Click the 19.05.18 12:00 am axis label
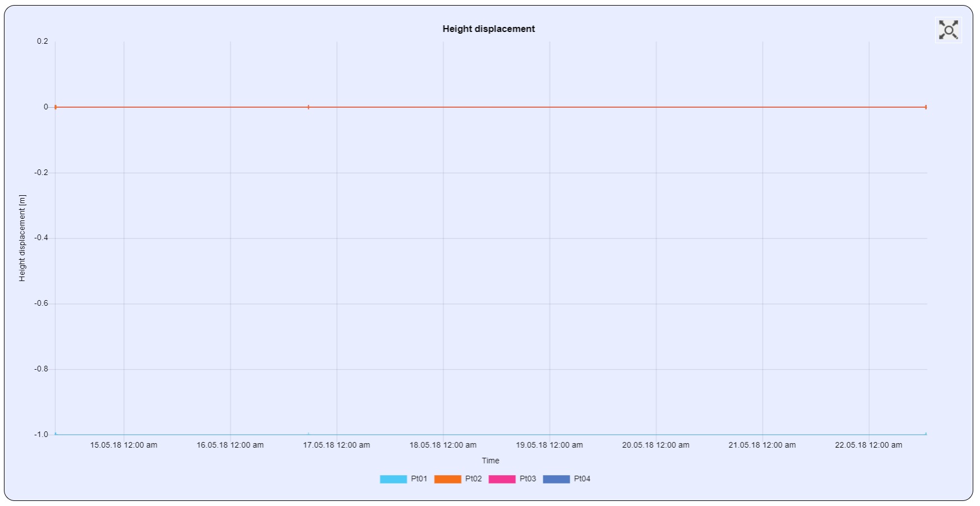 click(549, 445)
